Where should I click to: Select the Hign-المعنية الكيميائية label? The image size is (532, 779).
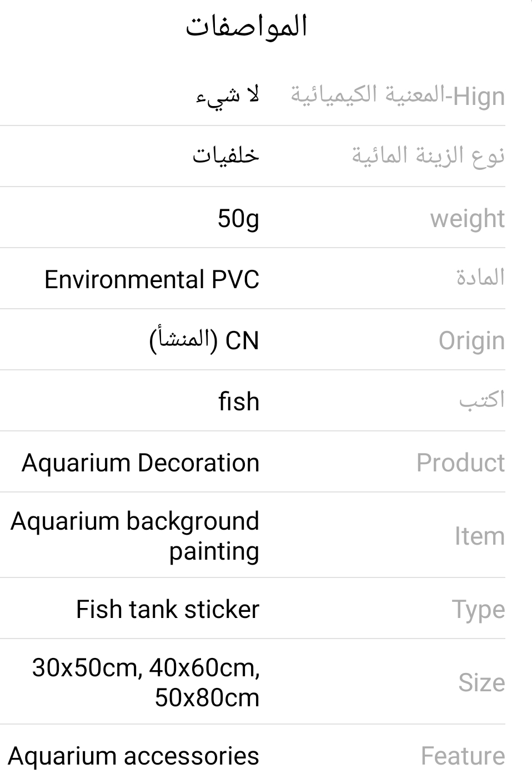398,96
